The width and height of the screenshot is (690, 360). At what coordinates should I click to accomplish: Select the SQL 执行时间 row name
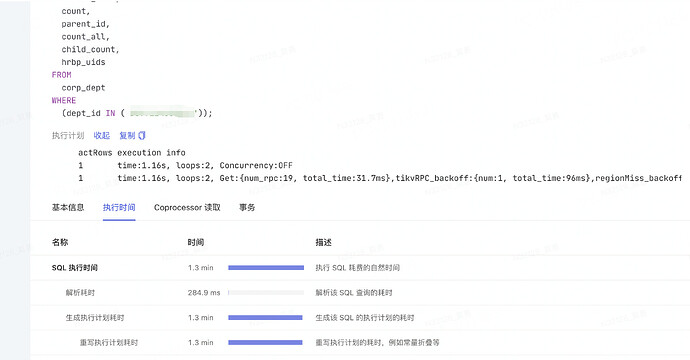click(75, 268)
